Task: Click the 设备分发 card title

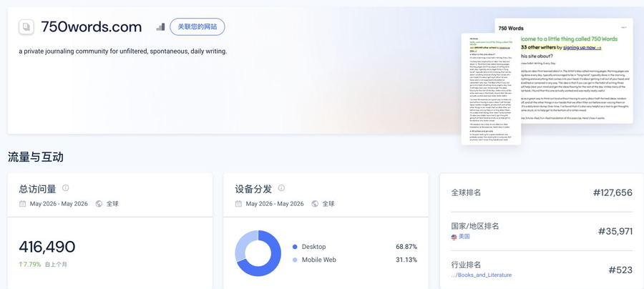Action: (x=253, y=189)
